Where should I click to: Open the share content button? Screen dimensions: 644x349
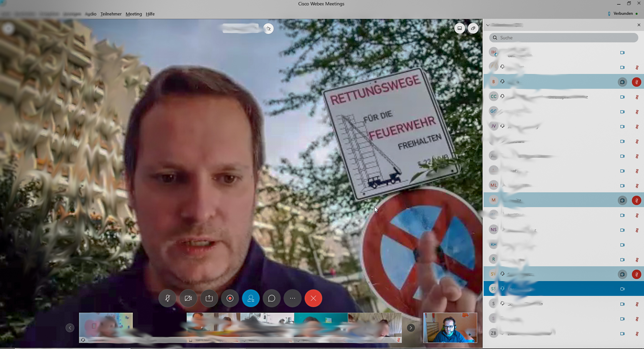(x=209, y=298)
